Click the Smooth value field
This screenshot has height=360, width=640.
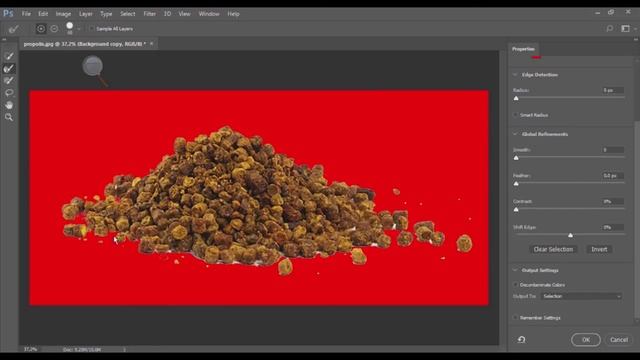coord(613,150)
